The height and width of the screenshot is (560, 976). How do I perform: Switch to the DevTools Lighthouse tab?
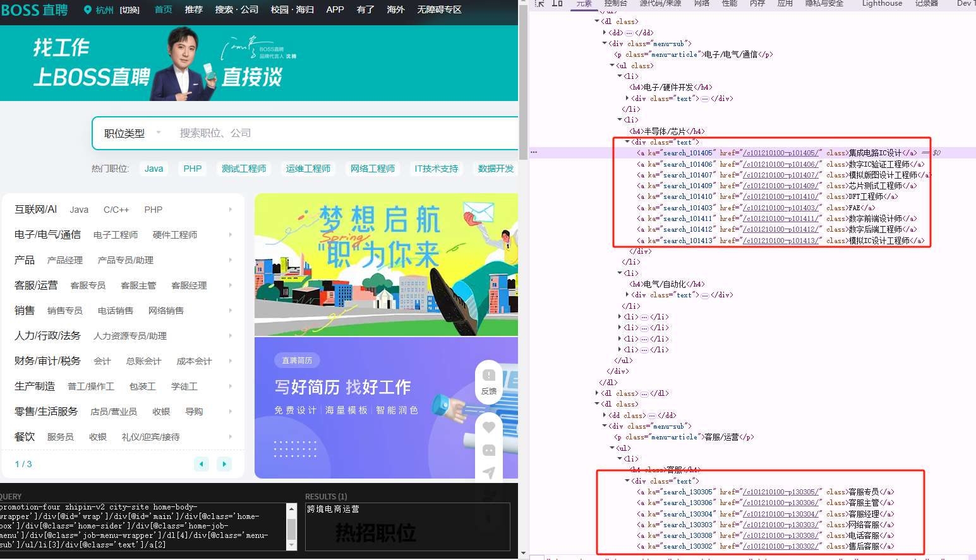click(x=883, y=3)
